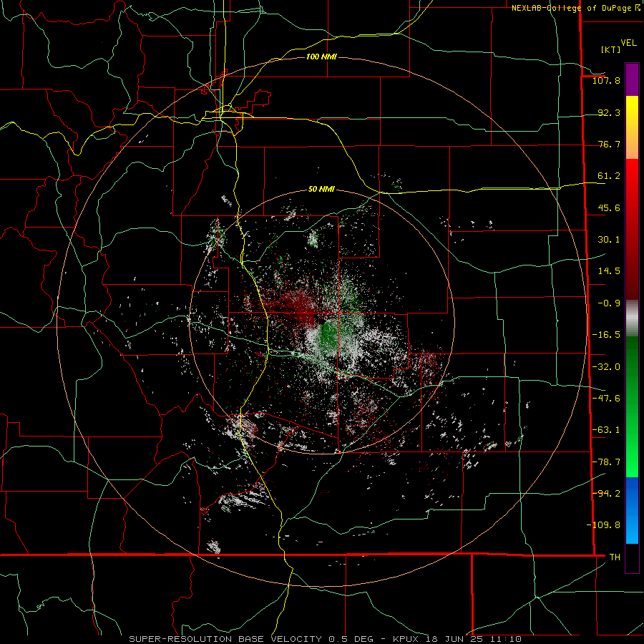Viewport: 644px width, 644px height.
Task: Click the 61.2 velocity scale value
Action: (x=609, y=176)
